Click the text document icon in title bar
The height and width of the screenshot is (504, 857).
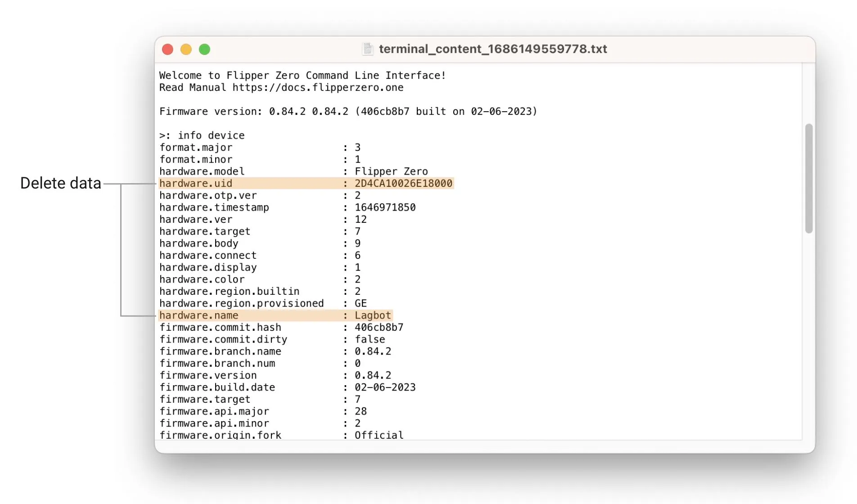(368, 49)
